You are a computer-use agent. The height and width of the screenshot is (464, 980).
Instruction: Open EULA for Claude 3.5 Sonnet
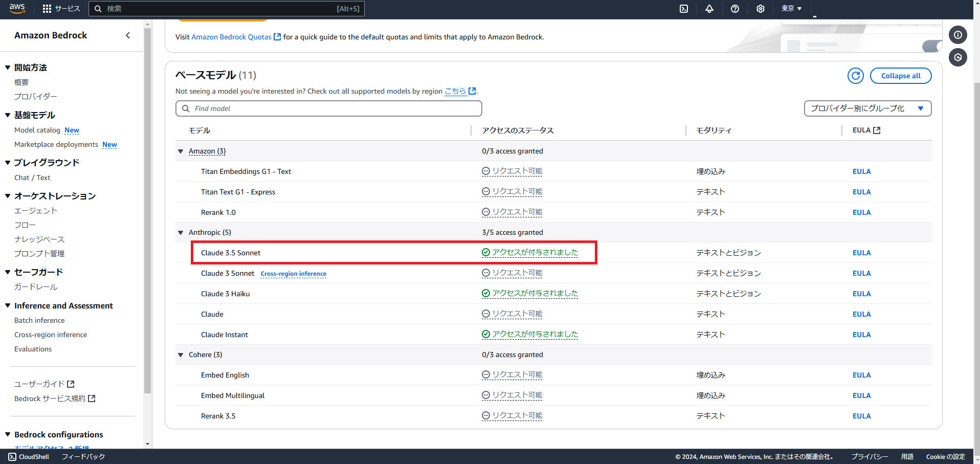(861, 253)
